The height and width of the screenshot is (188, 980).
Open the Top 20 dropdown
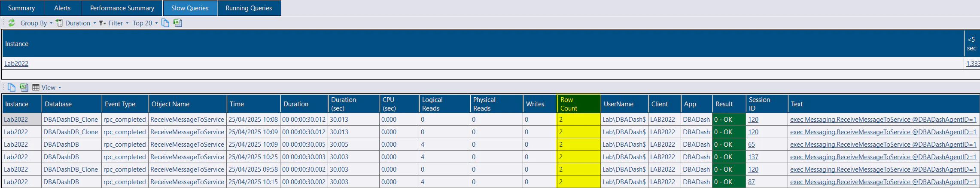click(x=145, y=23)
